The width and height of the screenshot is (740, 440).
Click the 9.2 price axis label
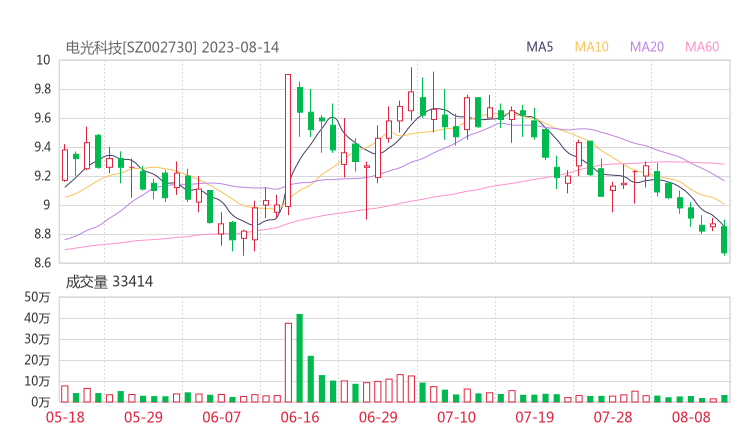pos(42,176)
